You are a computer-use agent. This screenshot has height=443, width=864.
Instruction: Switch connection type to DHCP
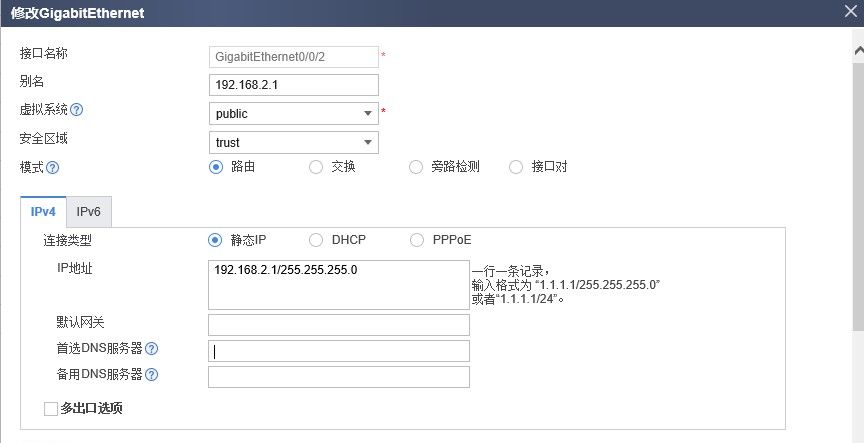click(316, 240)
